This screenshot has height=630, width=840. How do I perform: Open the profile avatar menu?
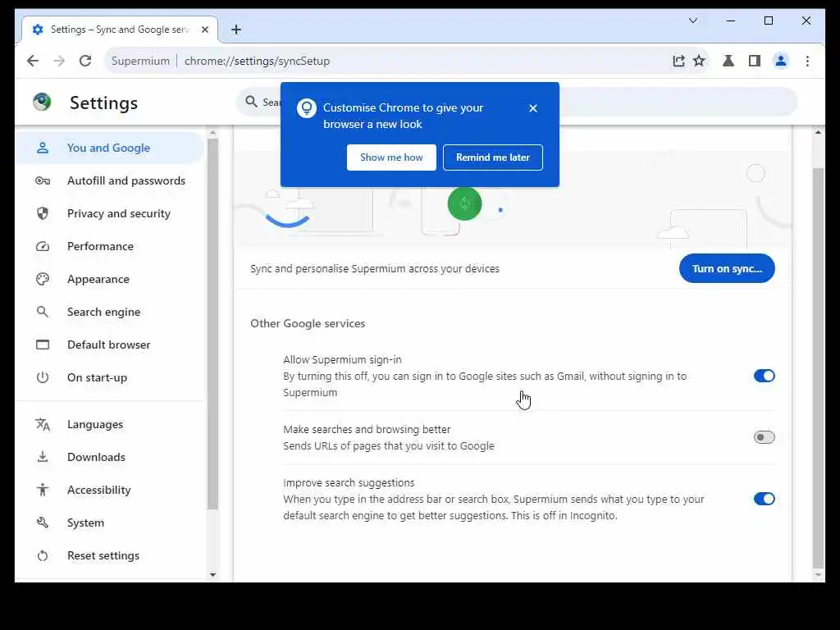coord(781,61)
